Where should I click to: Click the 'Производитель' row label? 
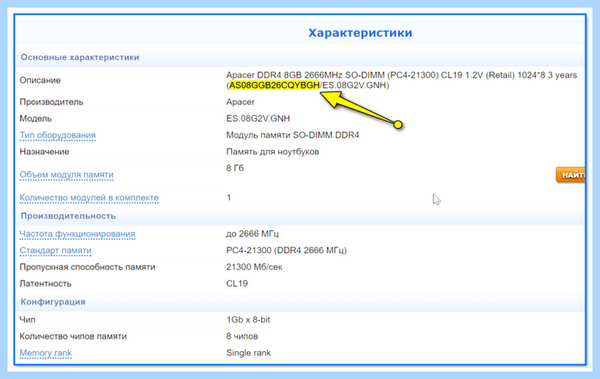click(x=51, y=102)
